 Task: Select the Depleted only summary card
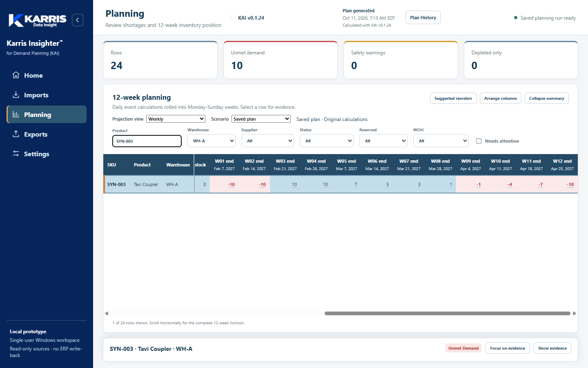click(521, 60)
